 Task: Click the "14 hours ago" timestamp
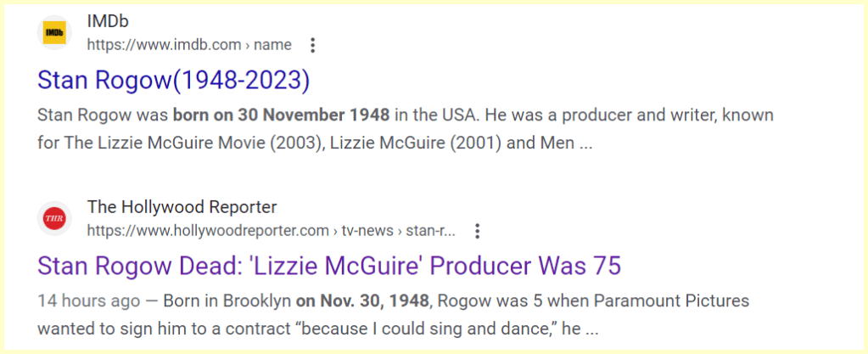coord(89,301)
